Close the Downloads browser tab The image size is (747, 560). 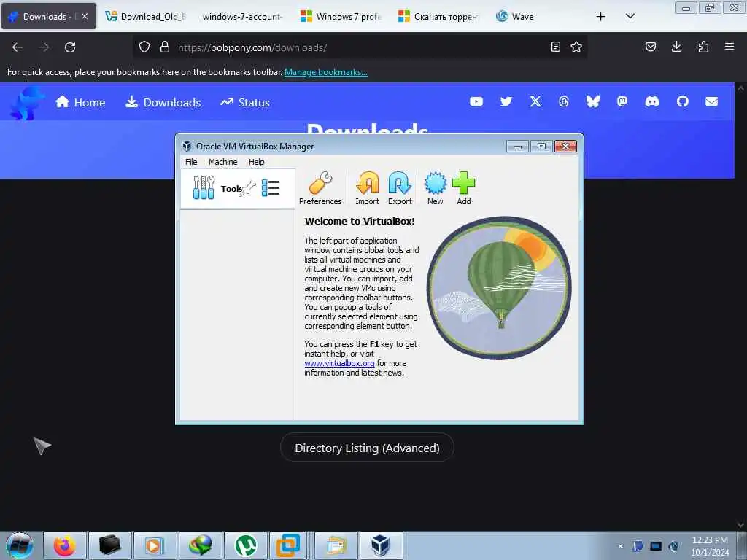click(x=85, y=17)
